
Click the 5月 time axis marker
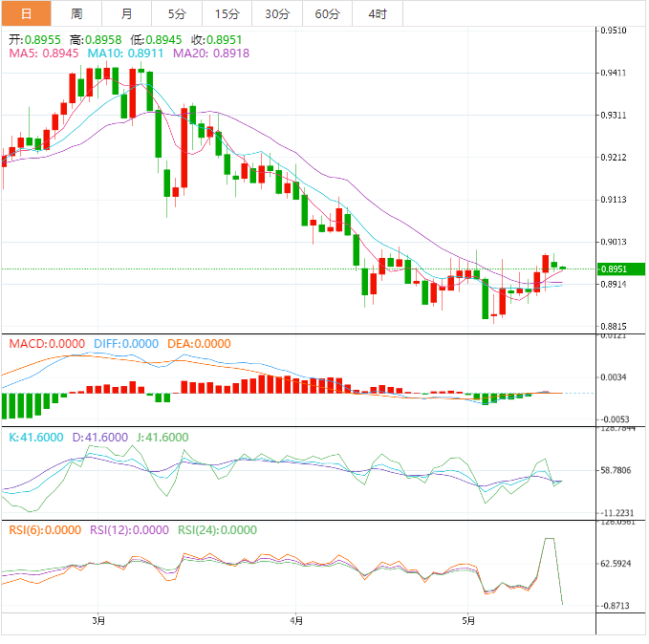466,620
